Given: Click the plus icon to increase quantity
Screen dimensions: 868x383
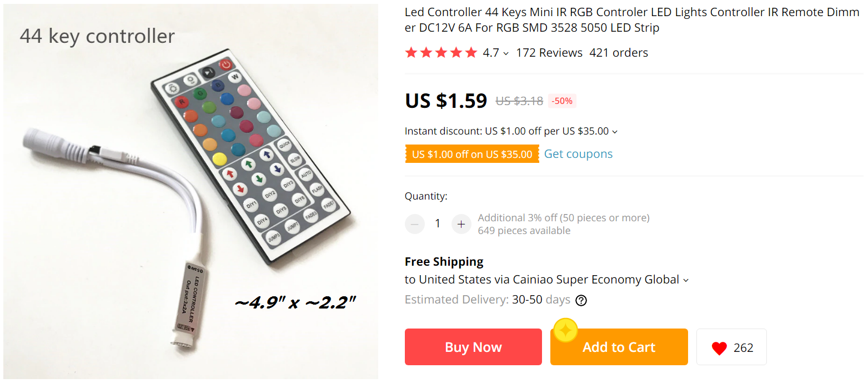Looking at the screenshot, I should (461, 224).
